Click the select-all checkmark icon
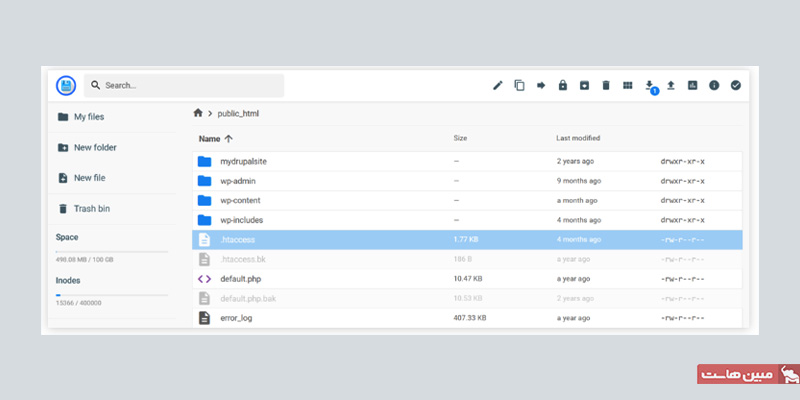The height and width of the screenshot is (400, 800). [736, 85]
